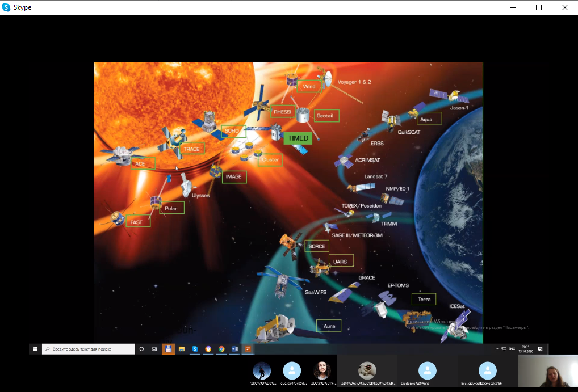Click the PowerPoint icon in shared taskbar

(248, 349)
